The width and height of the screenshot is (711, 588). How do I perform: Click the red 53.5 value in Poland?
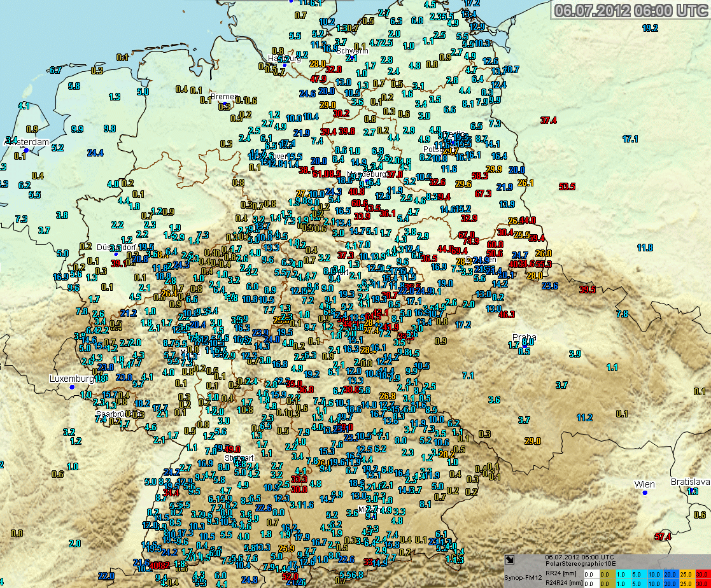[567, 186]
